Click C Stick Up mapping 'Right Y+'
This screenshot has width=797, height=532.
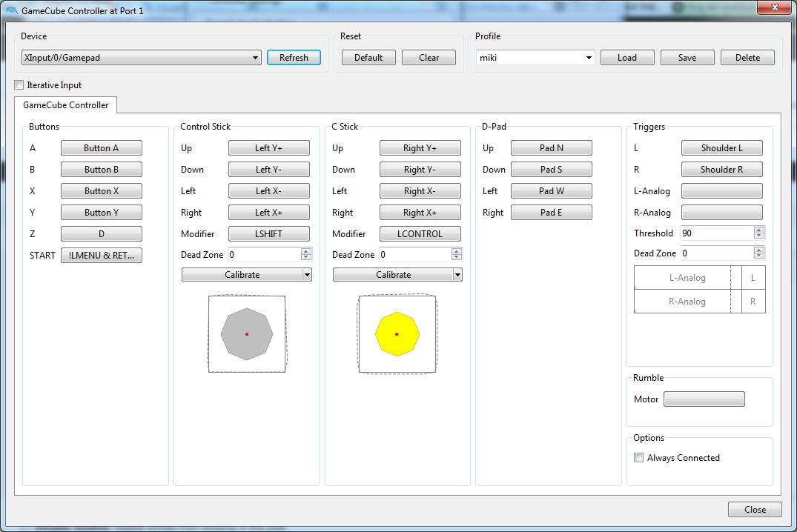[x=420, y=148]
